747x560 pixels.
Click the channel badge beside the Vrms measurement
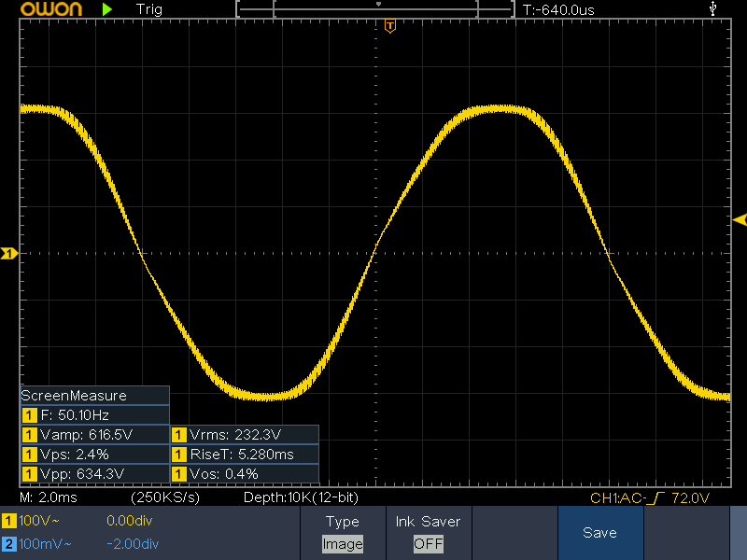coord(179,435)
